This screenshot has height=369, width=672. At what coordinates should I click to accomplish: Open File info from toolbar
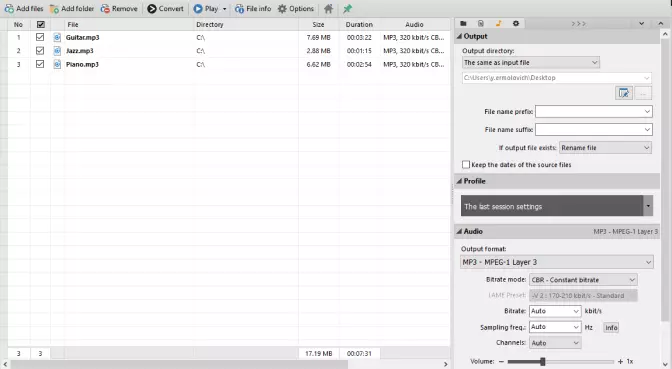[253, 9]
